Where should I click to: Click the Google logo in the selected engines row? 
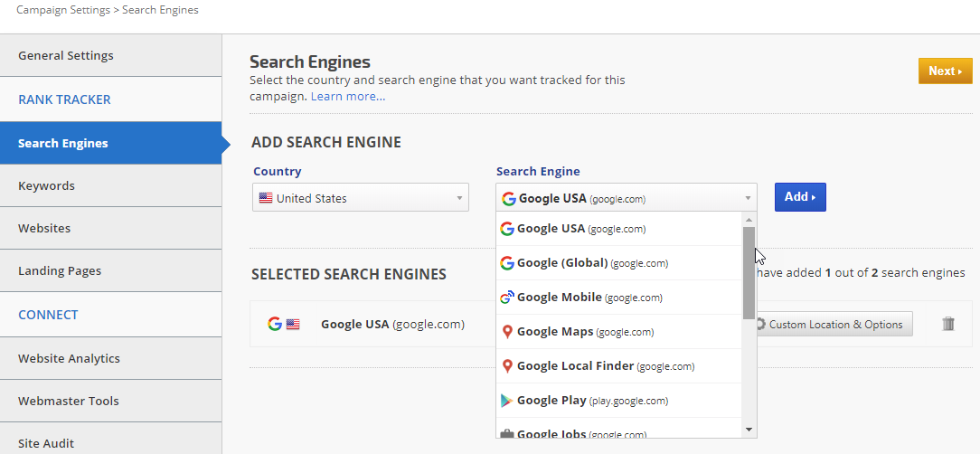click(x=274, y=324)
